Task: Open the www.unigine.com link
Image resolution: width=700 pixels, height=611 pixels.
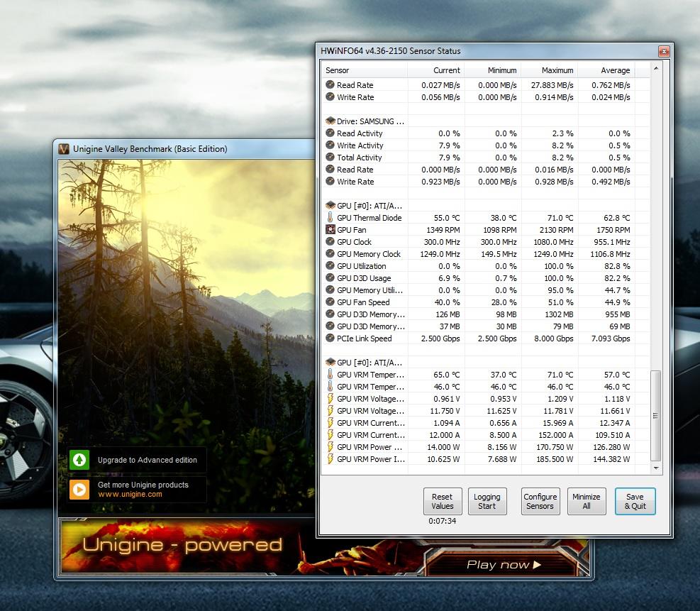Action: pos(130,495)
